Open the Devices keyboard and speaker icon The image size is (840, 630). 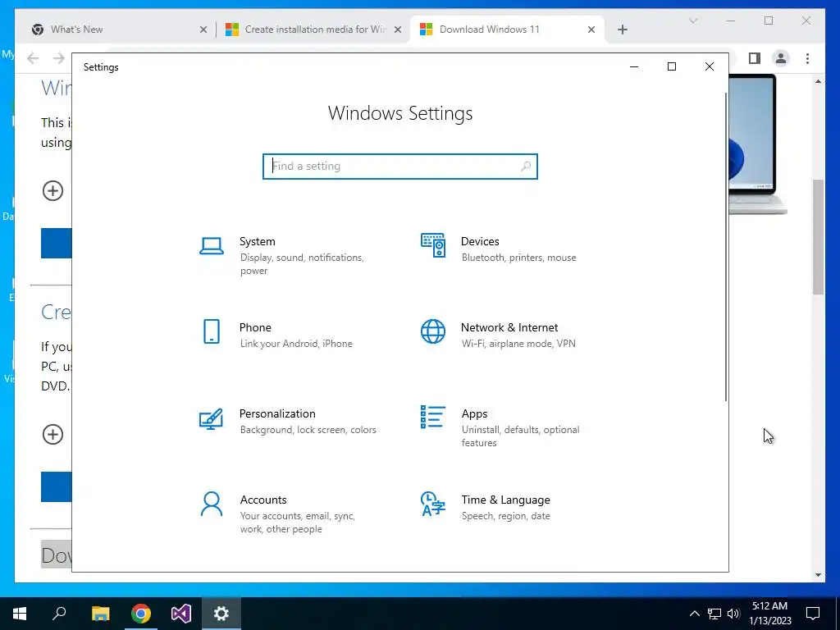(433, 245)
